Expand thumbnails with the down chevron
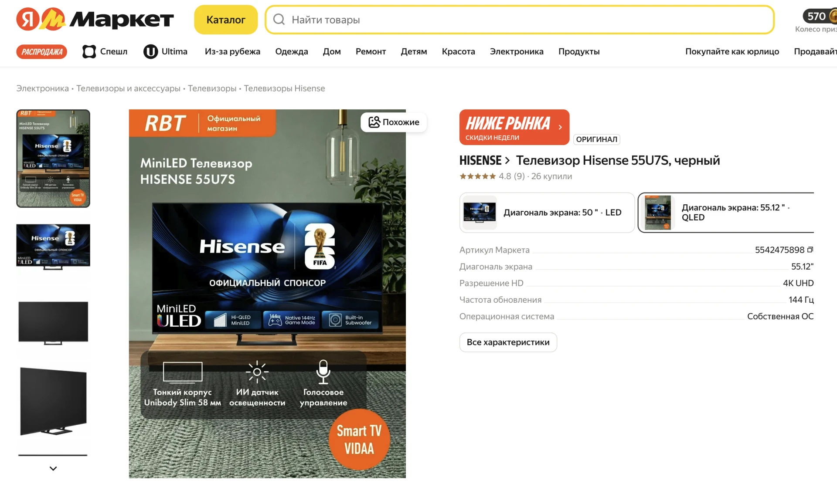The image size is (837, 504). click(x=53, y=469)
